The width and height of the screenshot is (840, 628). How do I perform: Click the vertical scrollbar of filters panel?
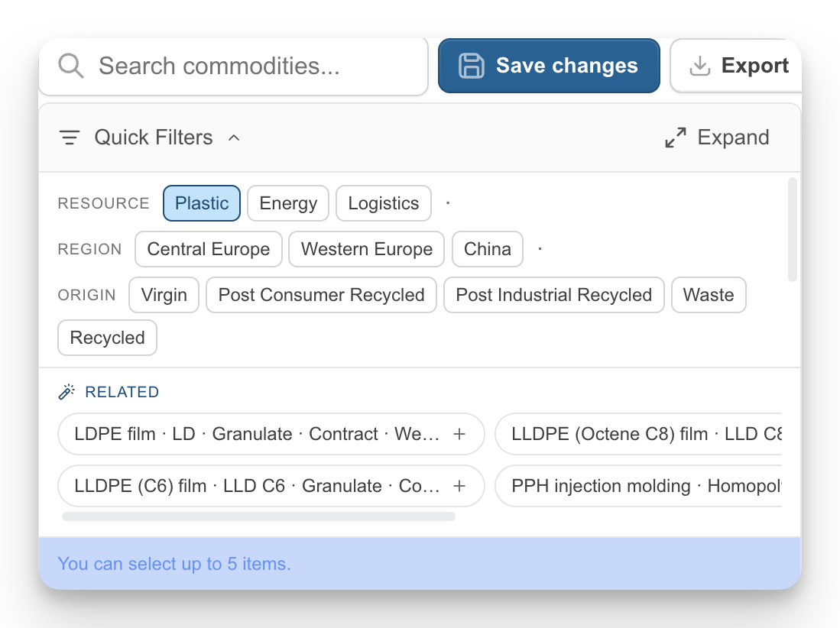793,230
